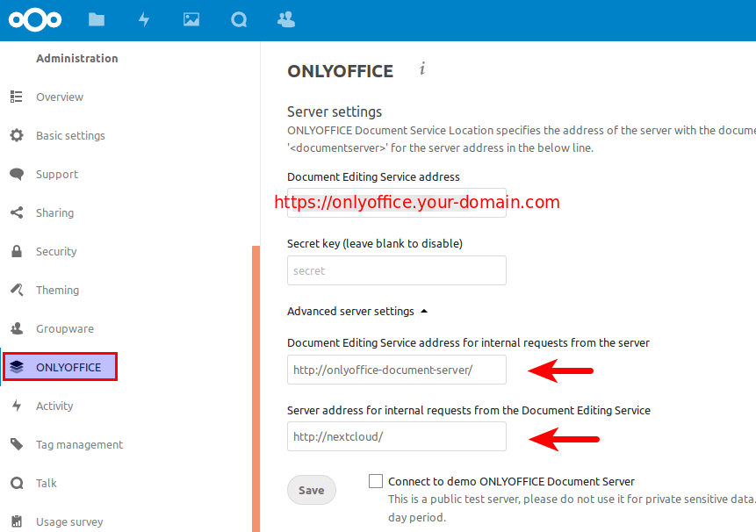Click the Secret key input field
The image size is (756, 532).
[x=397, y=270]
